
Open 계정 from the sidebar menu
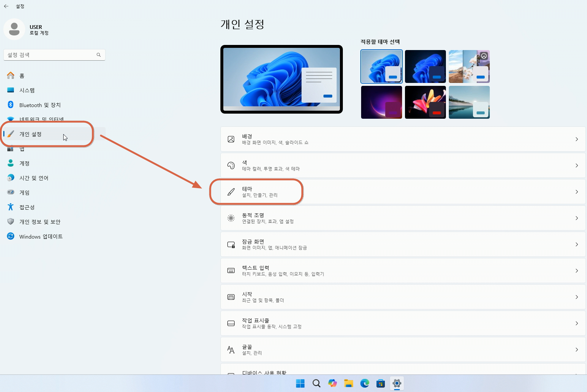click(24, 163)
